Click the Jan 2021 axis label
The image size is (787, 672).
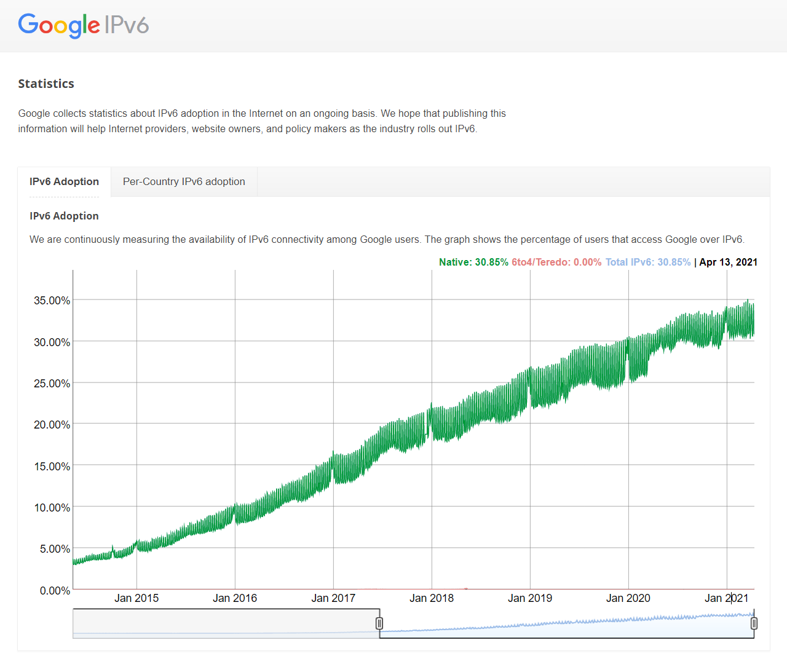coord(727,598)
